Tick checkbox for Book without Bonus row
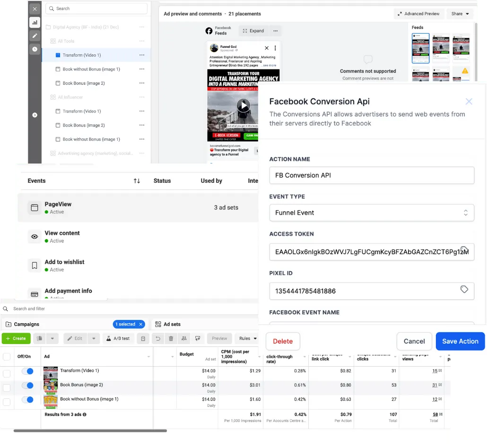This screenshot has width=487, height=448. [7, 402]
